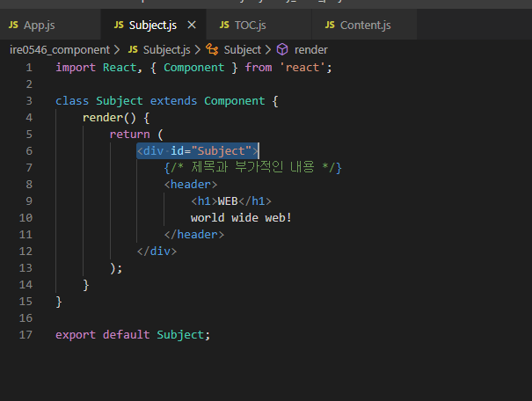The height and width of the screenshot is (401, 532).
Task: Click line number 1 in the gutter
Action: (29, 68)
